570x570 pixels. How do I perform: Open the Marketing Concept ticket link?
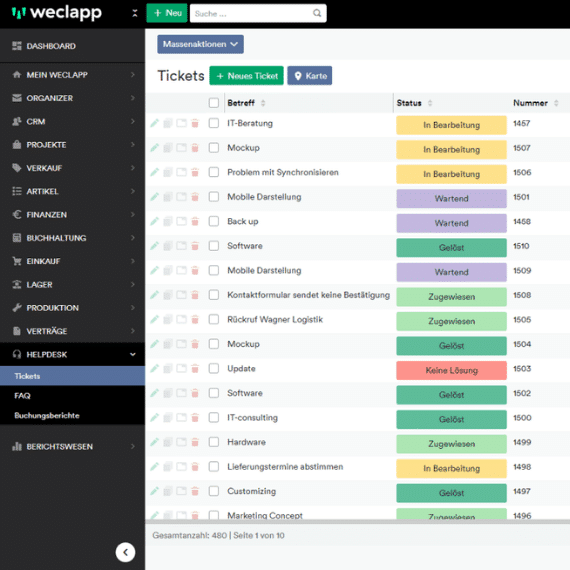[x=265, y=515]
